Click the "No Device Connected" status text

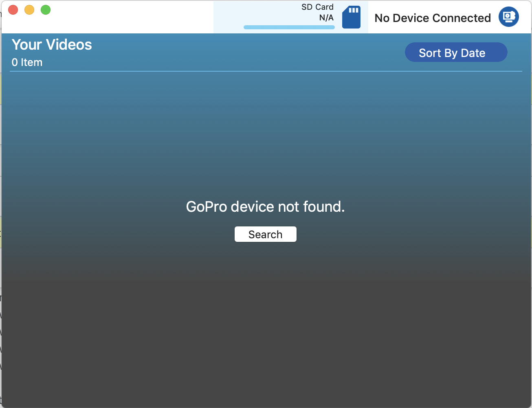433,18
